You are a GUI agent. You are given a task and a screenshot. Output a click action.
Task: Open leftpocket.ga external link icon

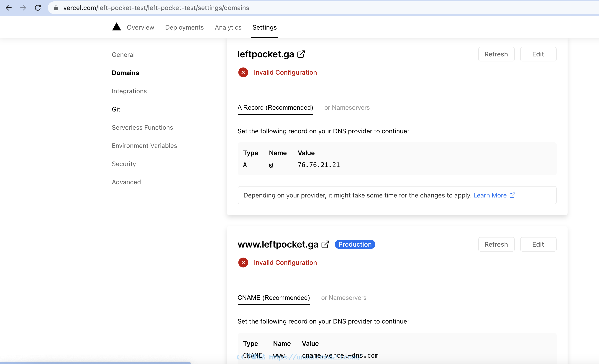click(x=301, y=54)
